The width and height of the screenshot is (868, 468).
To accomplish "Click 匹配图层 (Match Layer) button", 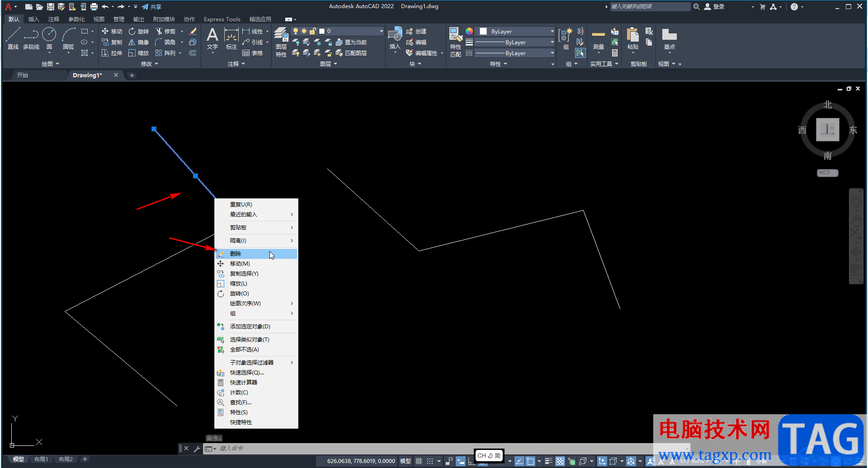I will (351, 53).
